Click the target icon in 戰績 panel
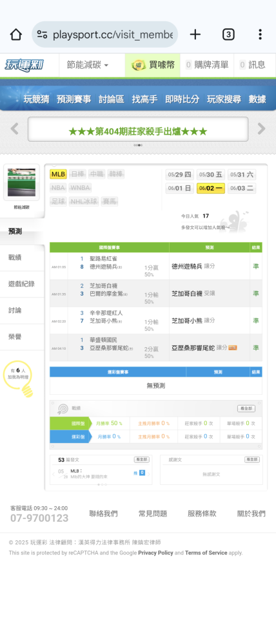 point(63,409)
